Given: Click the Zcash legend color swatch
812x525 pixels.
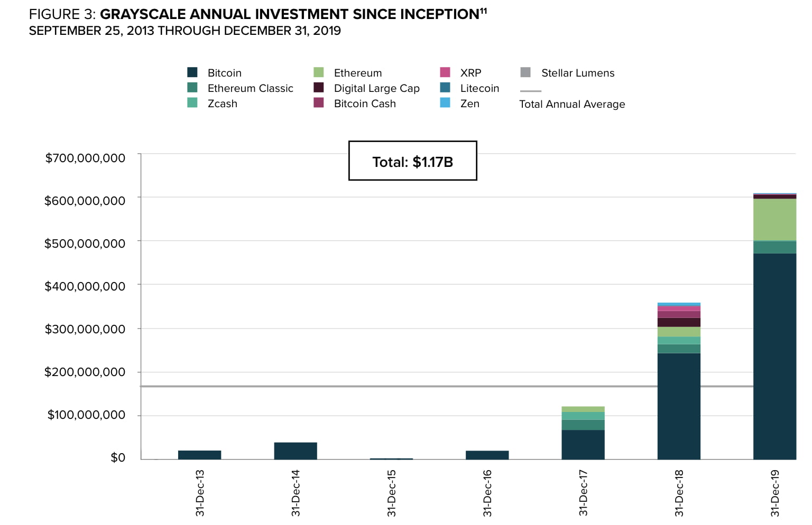Looking at the screenshot, I should 192,103.
